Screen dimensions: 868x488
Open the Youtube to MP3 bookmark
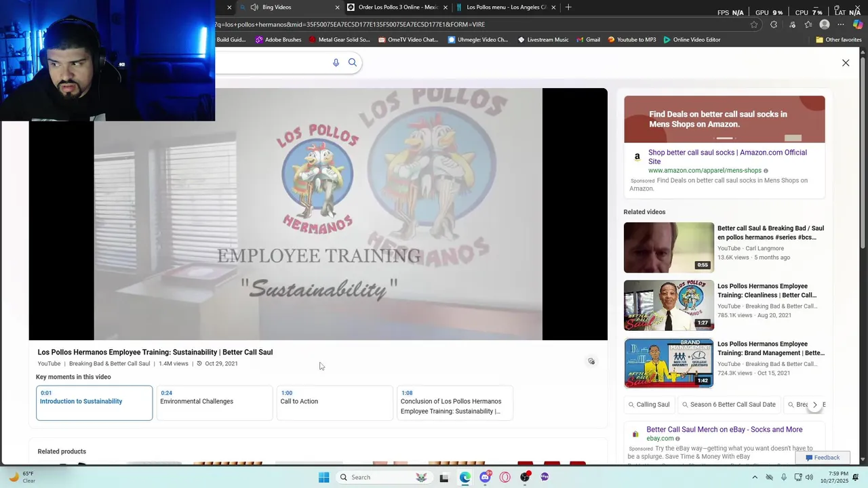coord(631,40)
